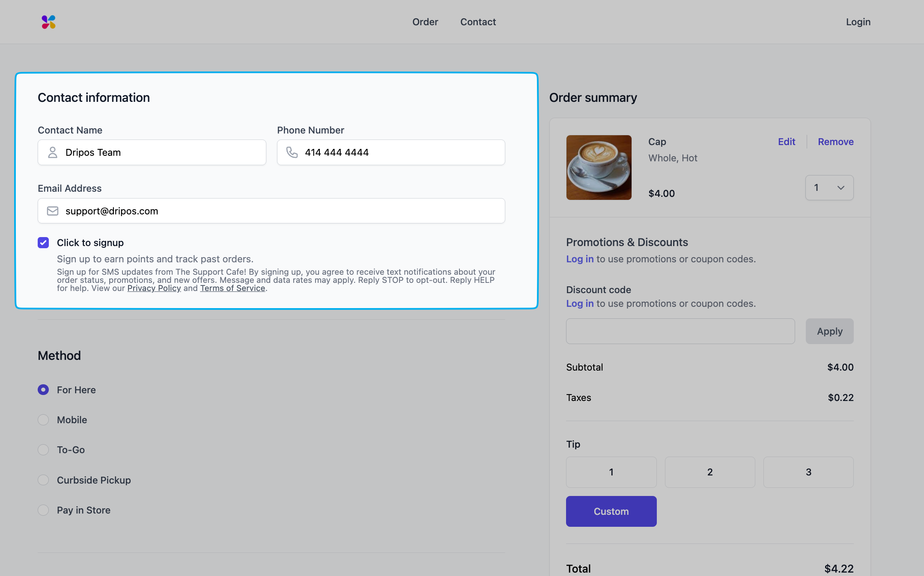
Task: Click the discount code input field
Action: click(680, 331)
